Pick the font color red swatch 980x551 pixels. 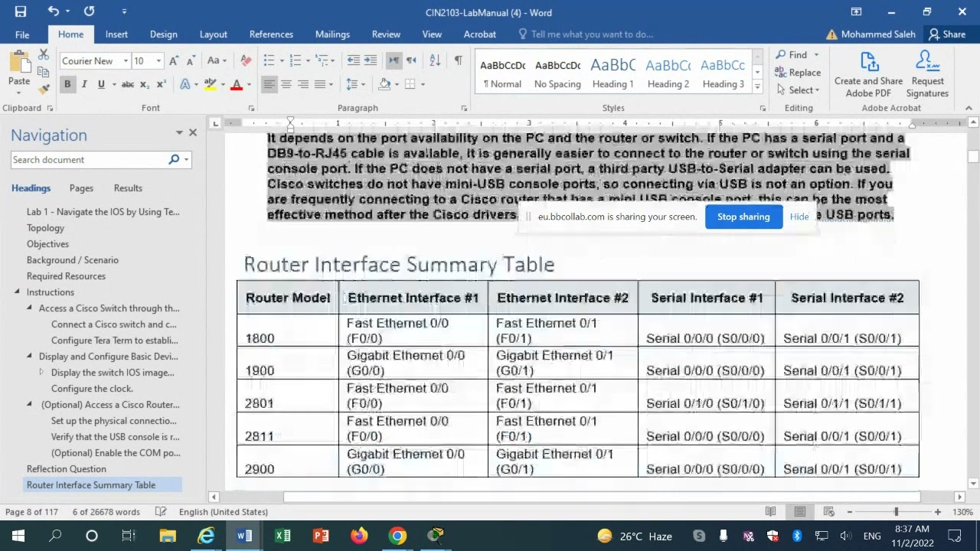tap(237, 84)
